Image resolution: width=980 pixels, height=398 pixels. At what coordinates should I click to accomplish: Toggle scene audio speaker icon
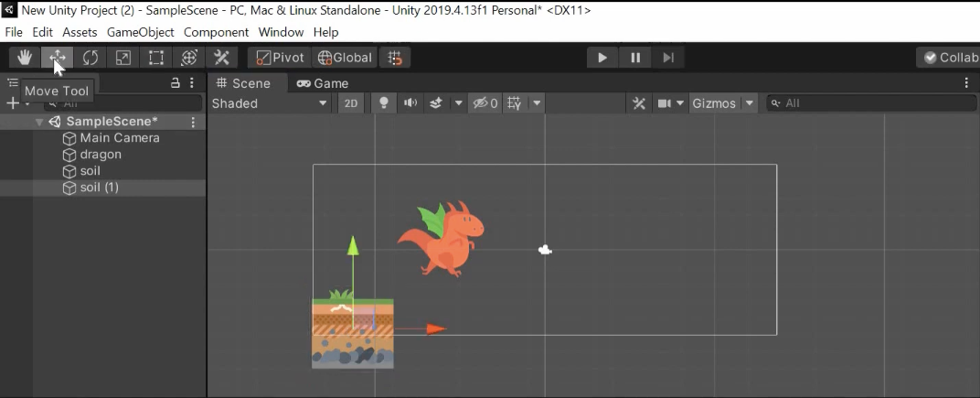point(410,103)
